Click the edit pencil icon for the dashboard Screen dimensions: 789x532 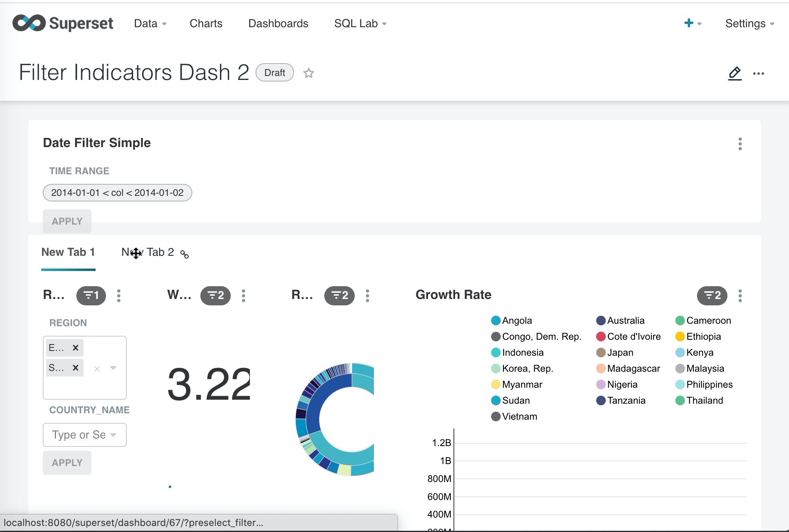tap(734, 73)
